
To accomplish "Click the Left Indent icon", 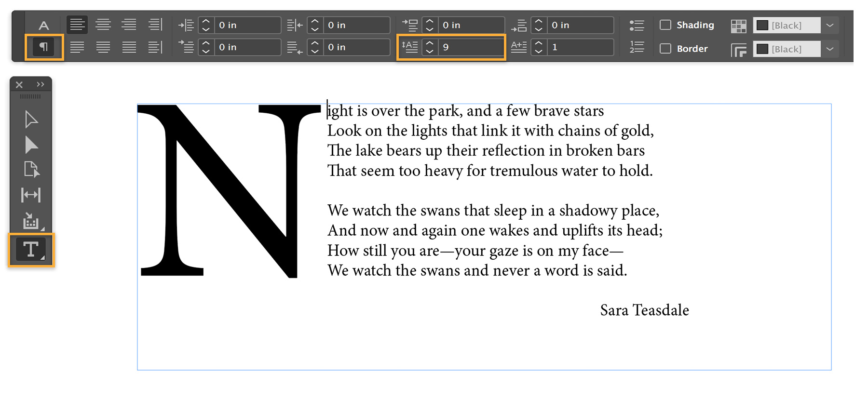I will (x=186, y=25).
